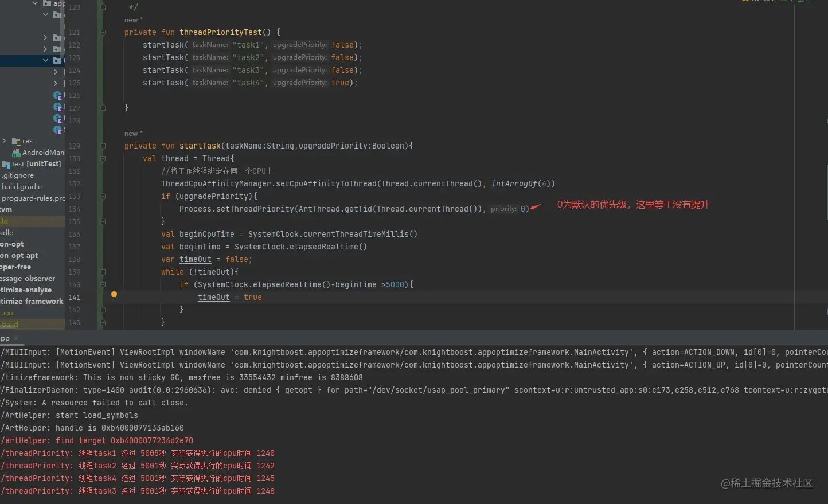Image resolution: width=828 pixels, height=504 pixels.
Task: Click "task1" string argument
Action: pyautogui.click(x=248, y=45)
